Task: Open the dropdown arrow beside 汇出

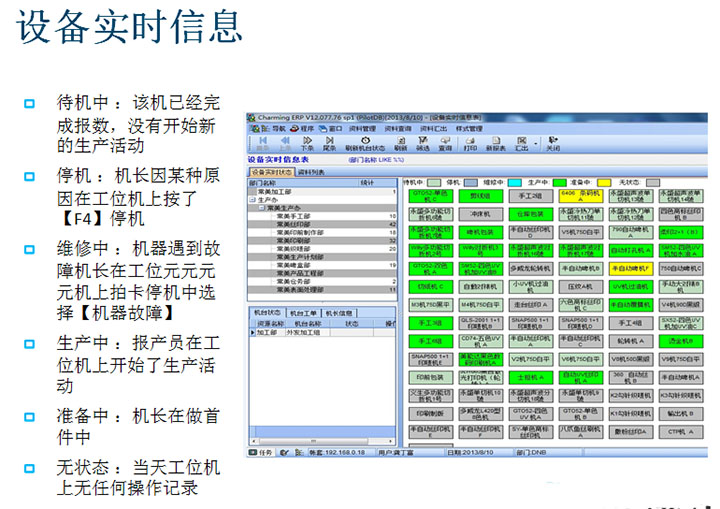Action: [535, 144]
